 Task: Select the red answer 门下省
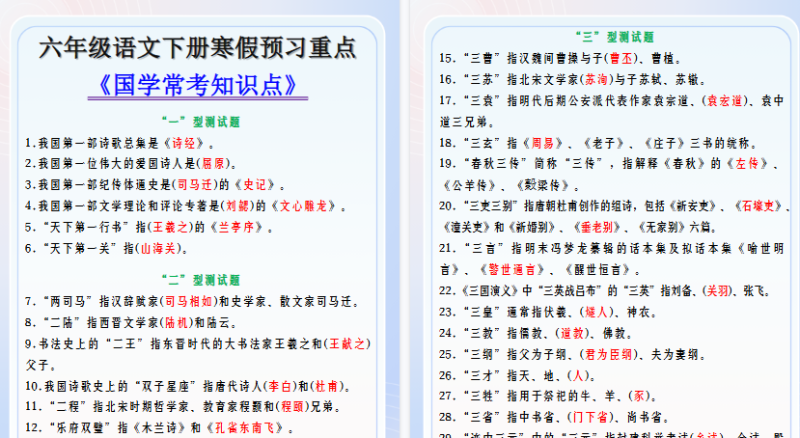[x=590, y=417]
